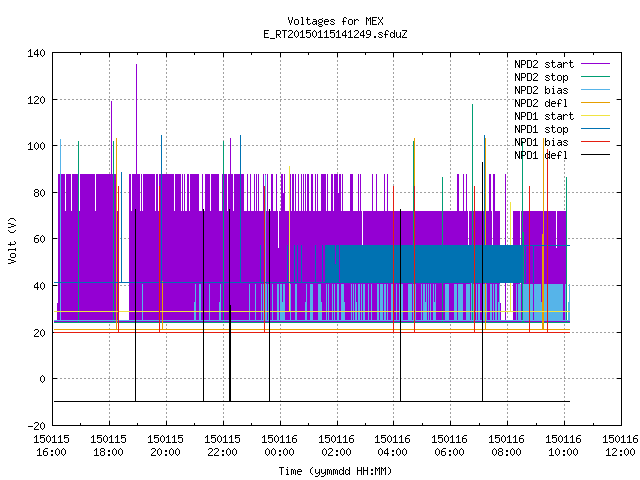Click the x-axis label 150115 16:00
640x480 pixels.
pos(51,446)
